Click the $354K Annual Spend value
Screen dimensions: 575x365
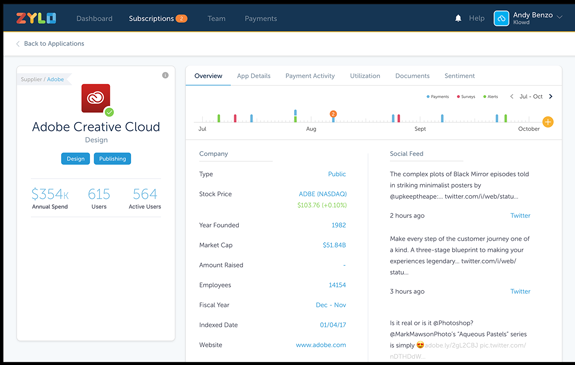[x=50, y=194]
